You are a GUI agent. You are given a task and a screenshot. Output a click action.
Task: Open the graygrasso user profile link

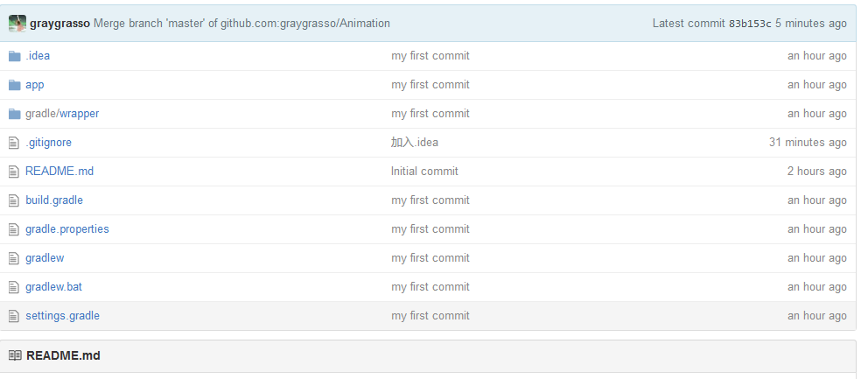click(59, 24)
